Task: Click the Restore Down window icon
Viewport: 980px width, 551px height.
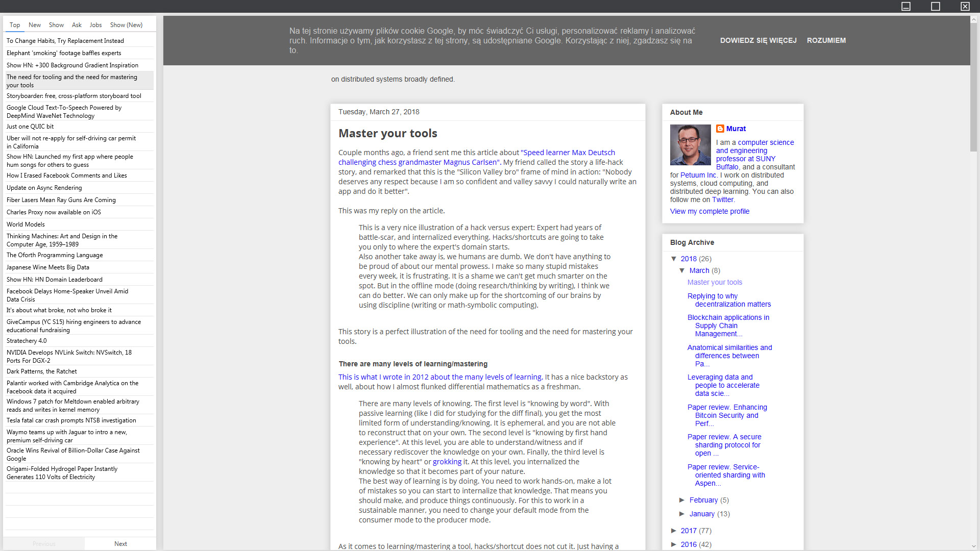Action: (x=936, y=7)
